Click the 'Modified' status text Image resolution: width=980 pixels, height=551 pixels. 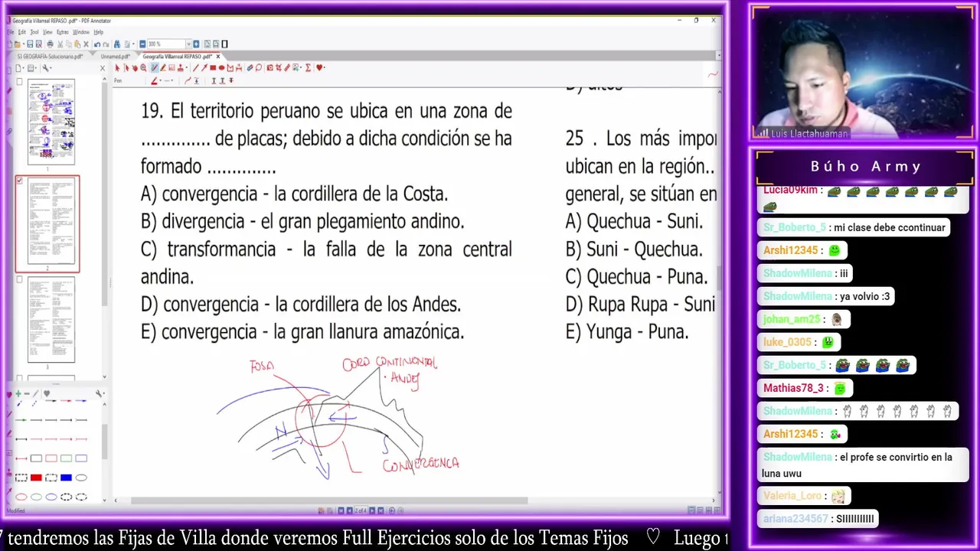[15, 510]
